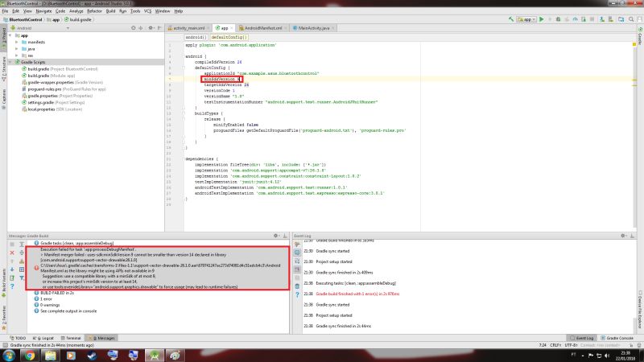Click the blue down arrow next-message icon

pos(12,269)
